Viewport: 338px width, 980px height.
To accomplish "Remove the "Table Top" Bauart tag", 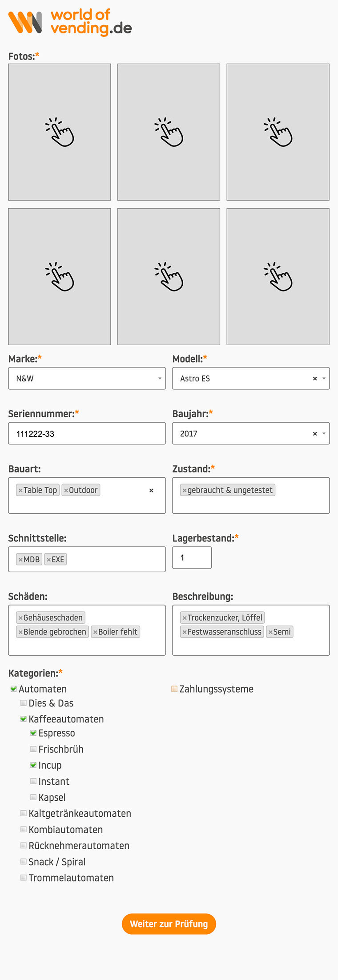I will pos(20,490).
